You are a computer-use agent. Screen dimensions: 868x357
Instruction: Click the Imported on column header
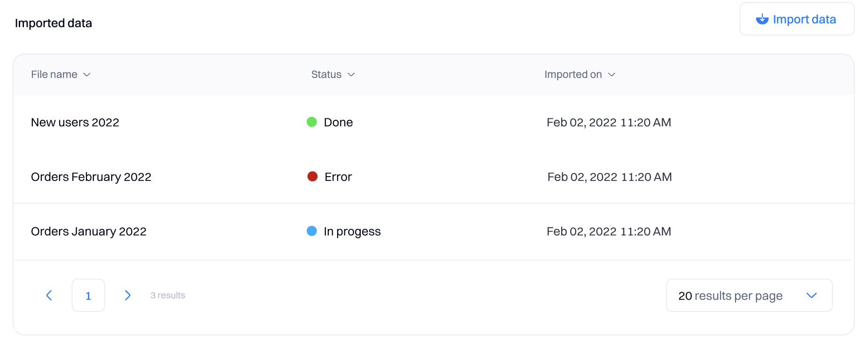pos(573,75)
